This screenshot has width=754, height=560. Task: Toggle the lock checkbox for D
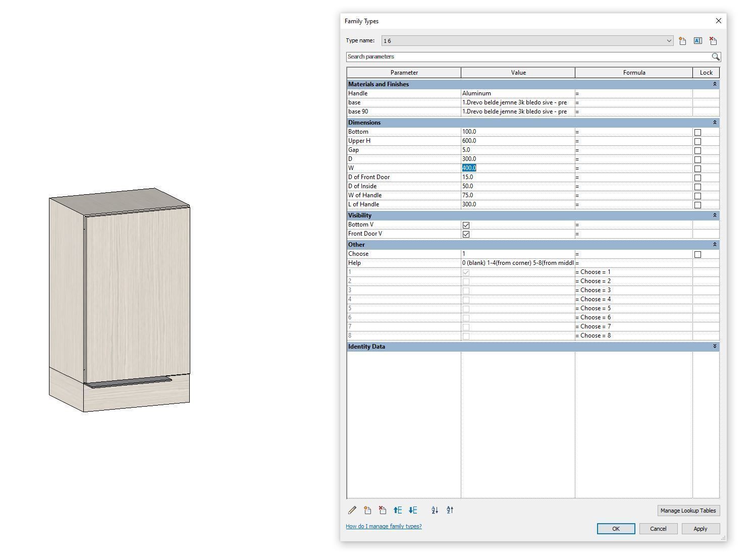tap(697, 159)
